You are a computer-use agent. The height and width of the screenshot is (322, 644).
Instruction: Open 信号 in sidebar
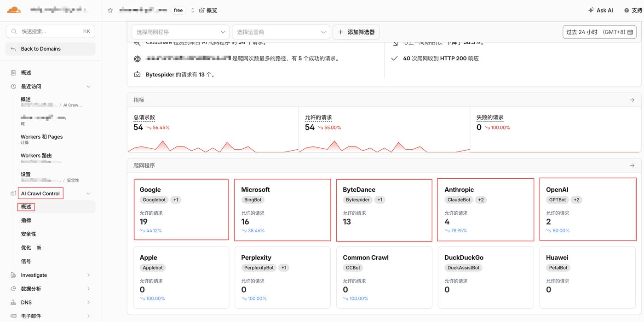pos(26,261)
